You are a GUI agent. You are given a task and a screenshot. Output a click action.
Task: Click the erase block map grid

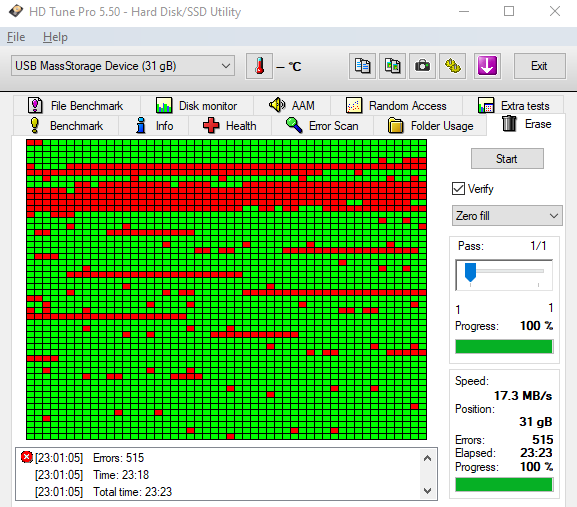pos(226,289)
